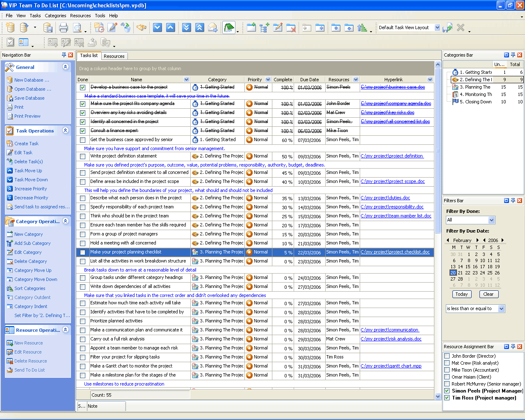Open the Categories menu
Viewport: 525px width, 420px height.
tap(55, 16)
